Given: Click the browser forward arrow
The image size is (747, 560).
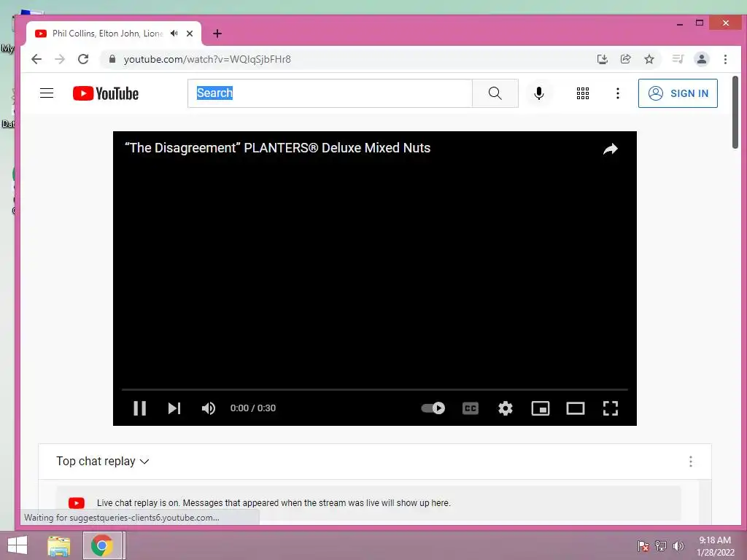Looking at the screenshot, I should pos(60,59).
